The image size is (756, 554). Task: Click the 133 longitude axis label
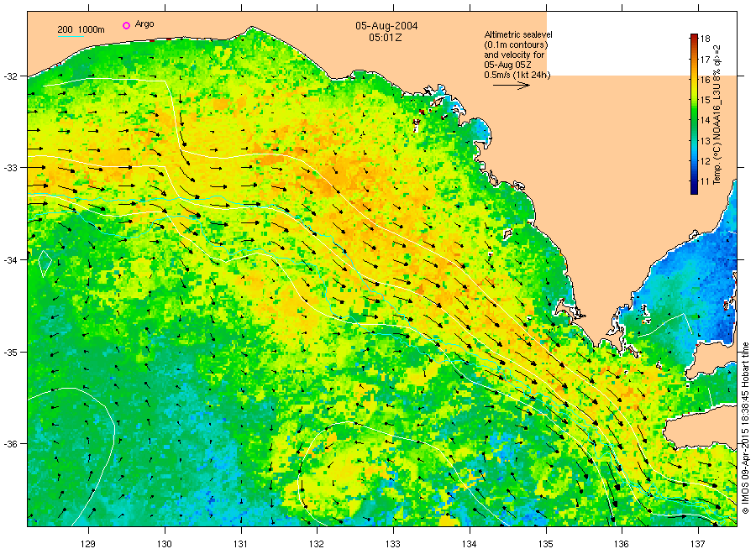[393, 545]
